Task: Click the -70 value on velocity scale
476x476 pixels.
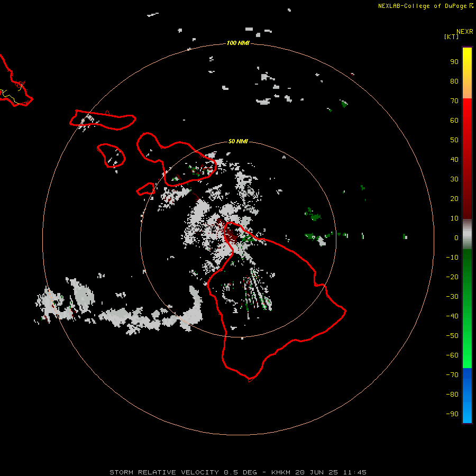Action: (452, 375)
